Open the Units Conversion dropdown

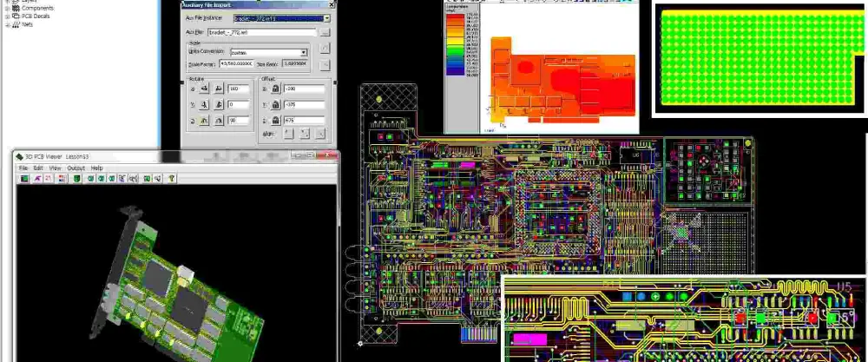[x=304, y=53]
